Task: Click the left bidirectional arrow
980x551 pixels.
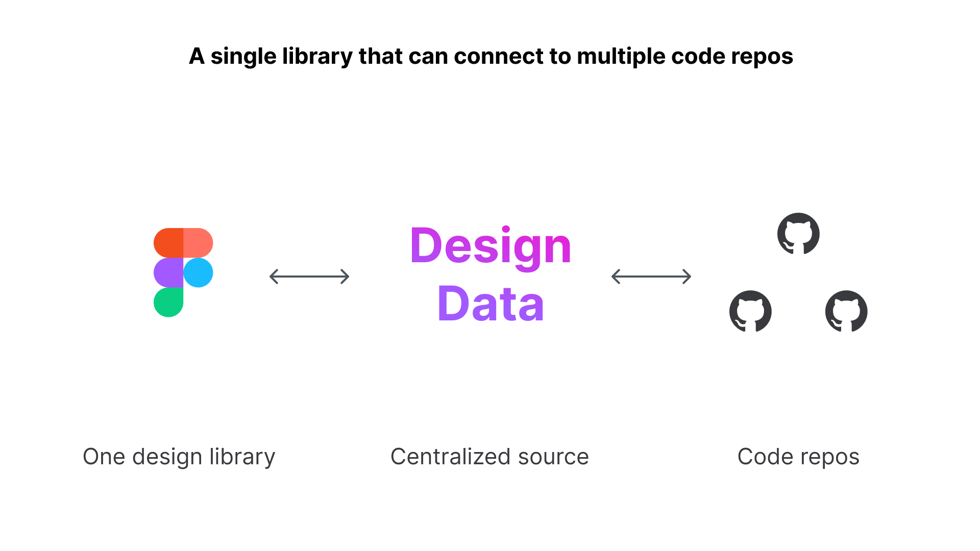Action: (x=310, y=276)
